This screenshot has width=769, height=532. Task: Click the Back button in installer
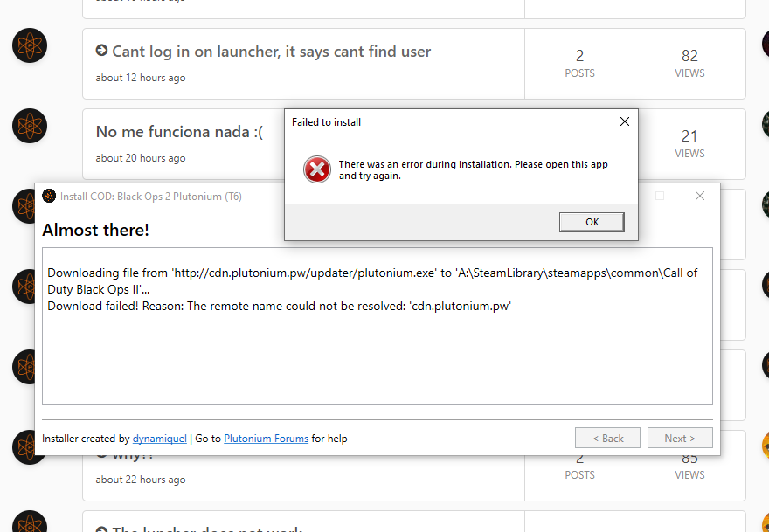tap(607, 438)
